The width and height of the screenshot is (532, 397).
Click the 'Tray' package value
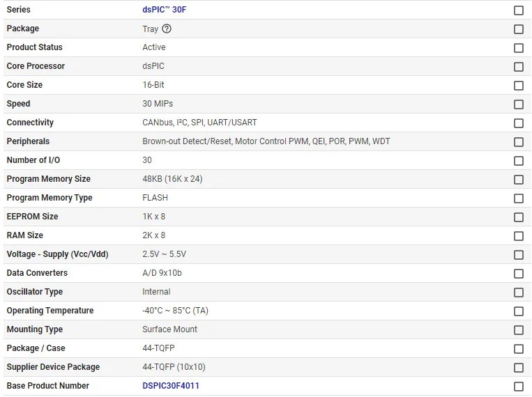click(151, 29)
